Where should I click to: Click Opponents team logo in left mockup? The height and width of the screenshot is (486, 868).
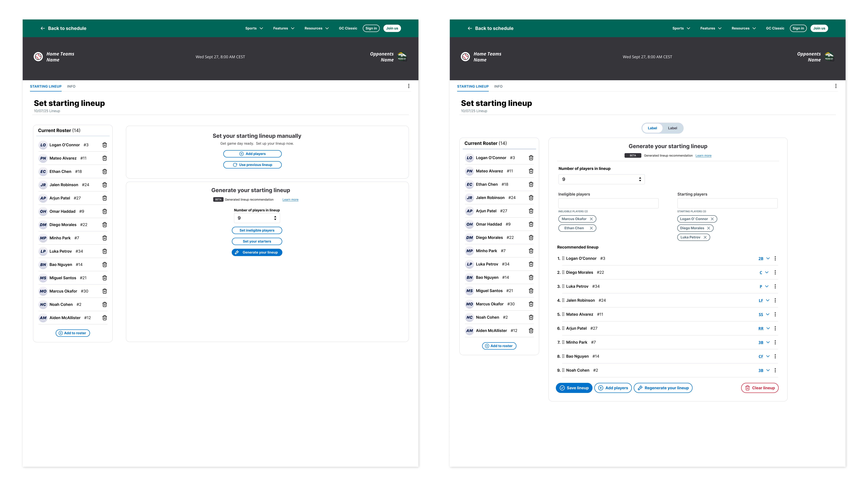(x=402, y=57)
